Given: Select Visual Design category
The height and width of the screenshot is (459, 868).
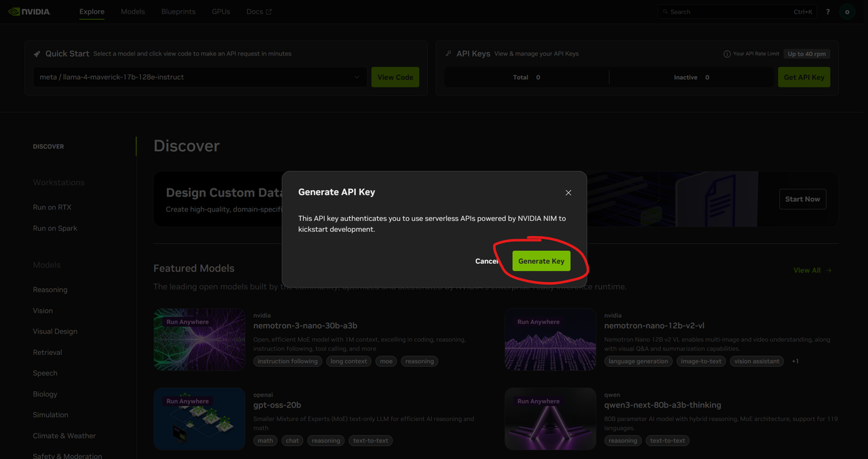Looking at the screenshot, I should (x=55, y=332).
